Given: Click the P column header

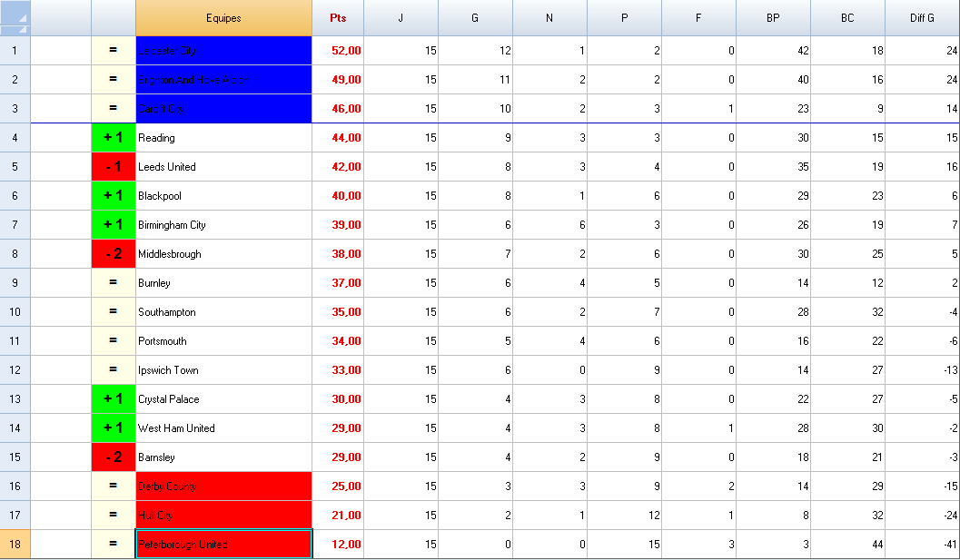Looking at the screenshot, I should coord(625,18).
